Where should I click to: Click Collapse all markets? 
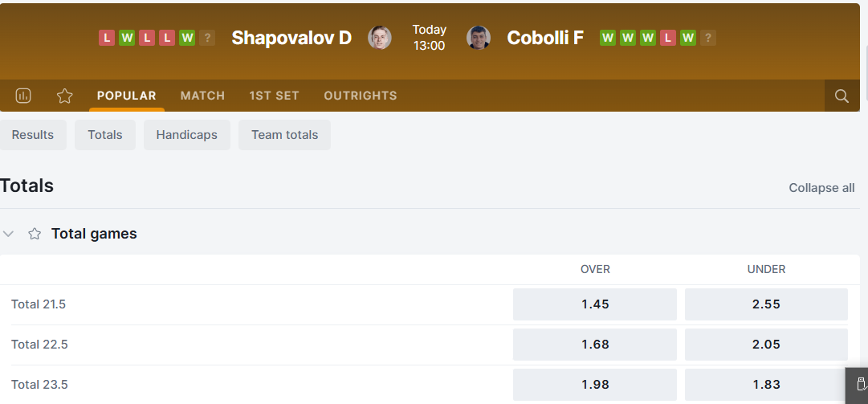(821, 188)
